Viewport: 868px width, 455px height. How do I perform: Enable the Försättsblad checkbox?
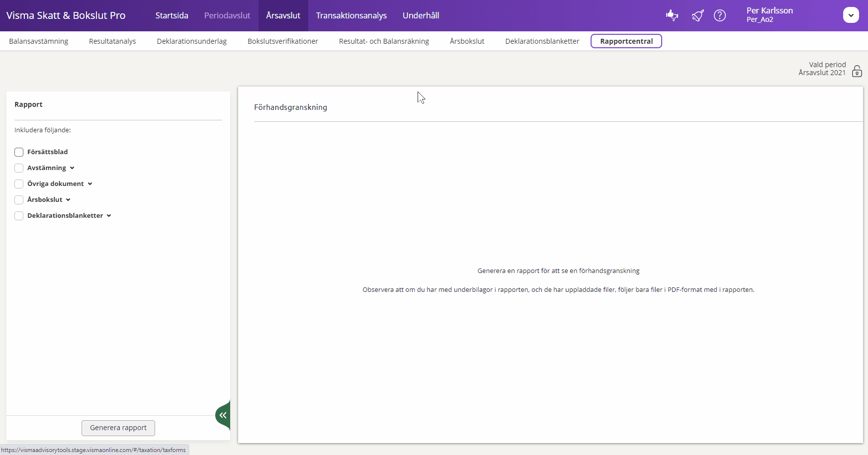[19, 152]
